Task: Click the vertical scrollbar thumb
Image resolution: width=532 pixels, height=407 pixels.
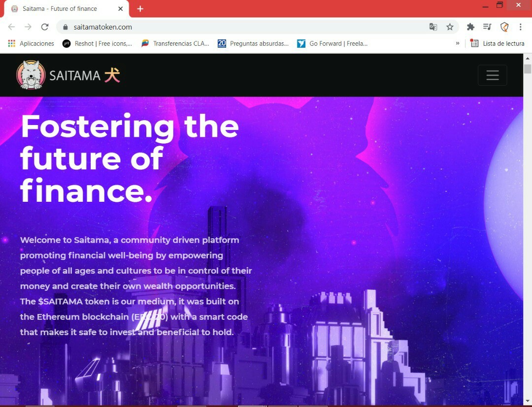Action: click(x=528, y=68)
